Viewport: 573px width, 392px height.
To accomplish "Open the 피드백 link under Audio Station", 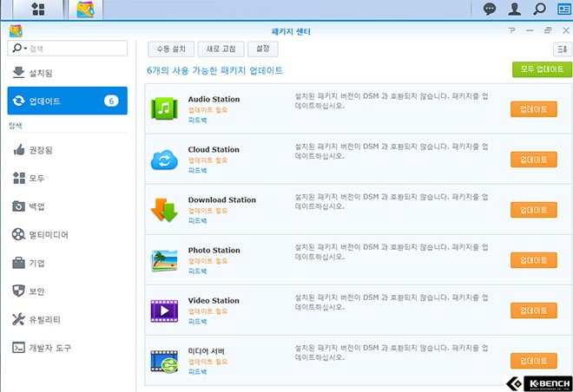I will pyautogui.click(x=197, y=120).
